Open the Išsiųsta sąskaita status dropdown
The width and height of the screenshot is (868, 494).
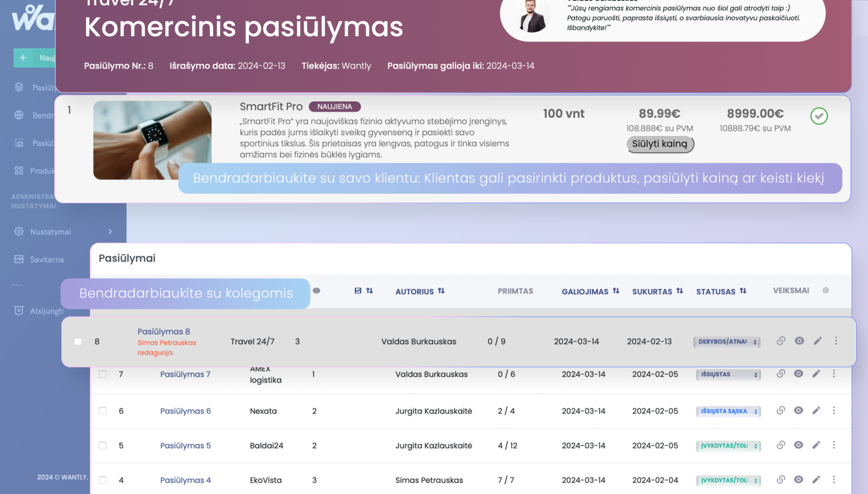(x=728, y=411)
